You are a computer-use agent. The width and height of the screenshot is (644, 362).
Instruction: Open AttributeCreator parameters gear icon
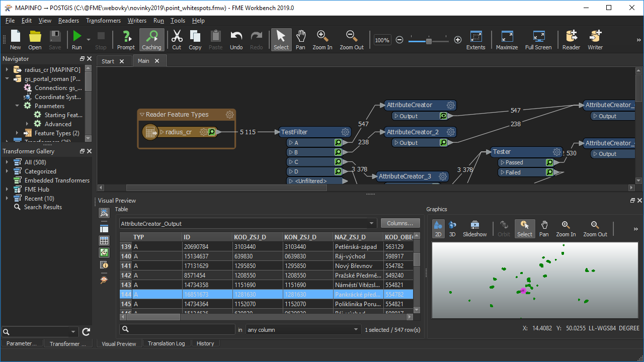click(451, 105)
